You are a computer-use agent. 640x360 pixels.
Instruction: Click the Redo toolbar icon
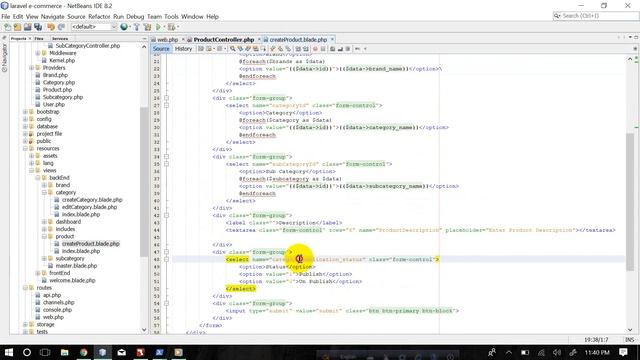(x=61, y=27)
